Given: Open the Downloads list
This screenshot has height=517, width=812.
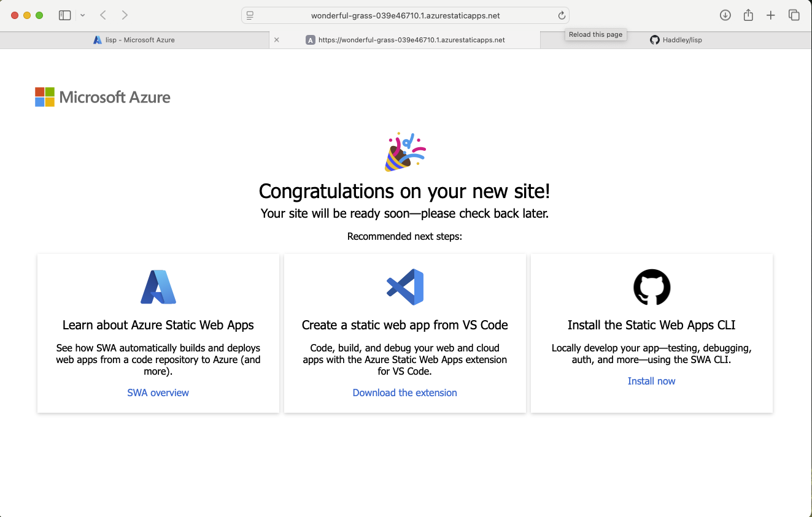Looking at the screenshot, I should 725,15.
